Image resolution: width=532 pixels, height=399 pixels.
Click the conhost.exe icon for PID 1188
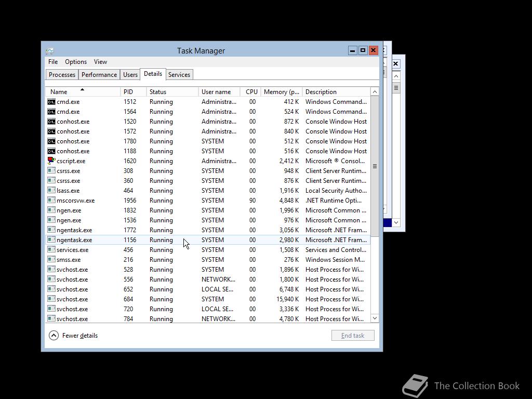pos(51,151)
